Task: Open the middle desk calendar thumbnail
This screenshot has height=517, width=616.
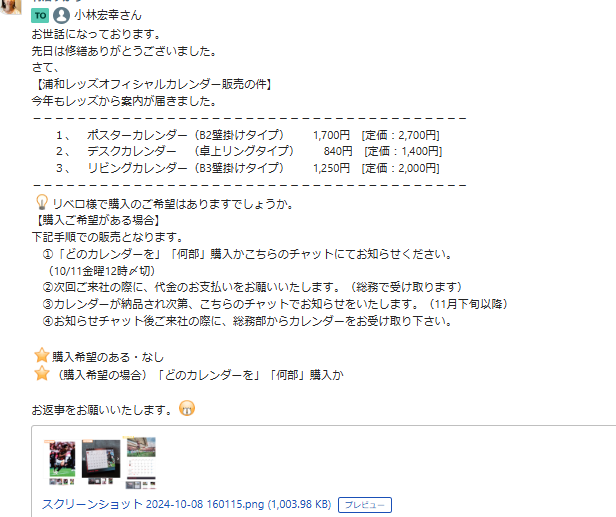Action: (x=101, y=462)
